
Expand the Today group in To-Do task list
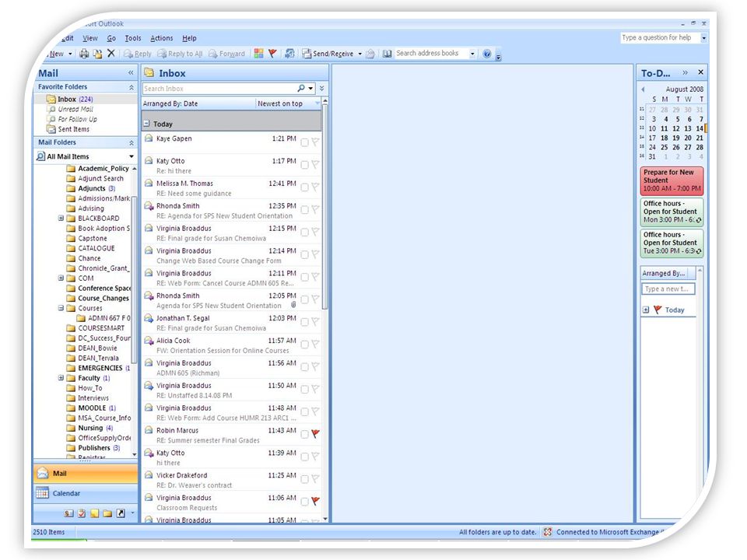pyautogui.click(x=646, y=310)
